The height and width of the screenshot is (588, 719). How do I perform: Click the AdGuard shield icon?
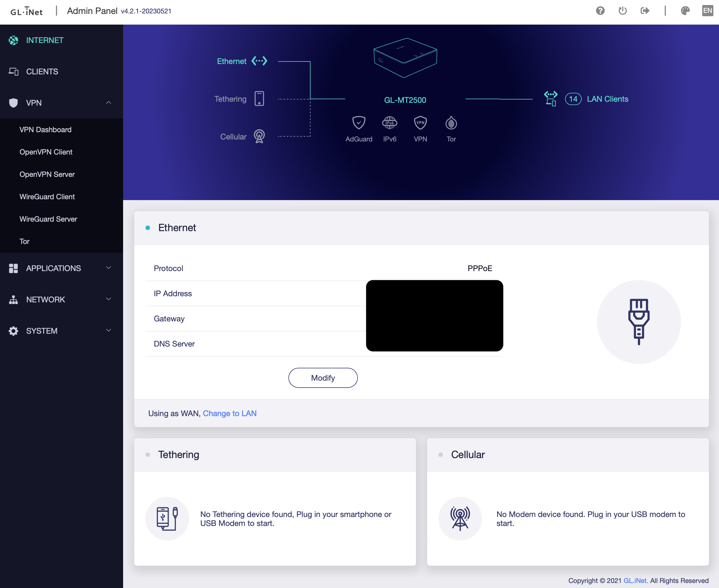(359, 123)
